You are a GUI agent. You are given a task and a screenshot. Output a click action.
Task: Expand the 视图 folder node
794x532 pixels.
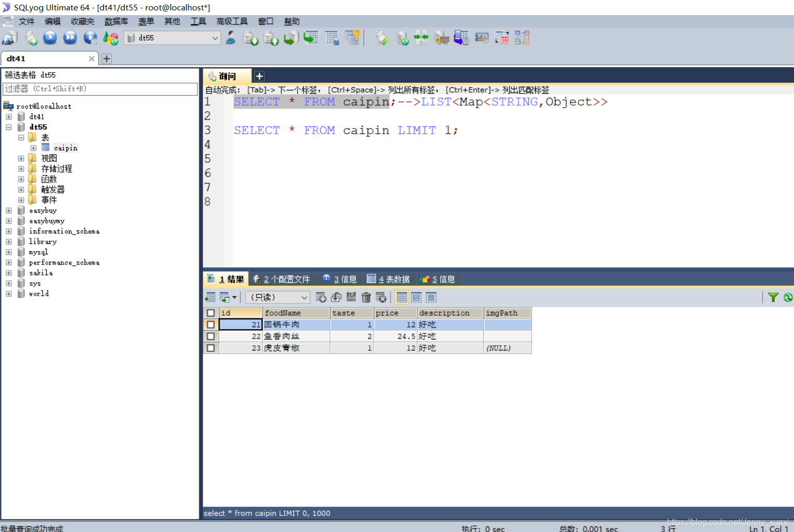[x=21, y=158]
